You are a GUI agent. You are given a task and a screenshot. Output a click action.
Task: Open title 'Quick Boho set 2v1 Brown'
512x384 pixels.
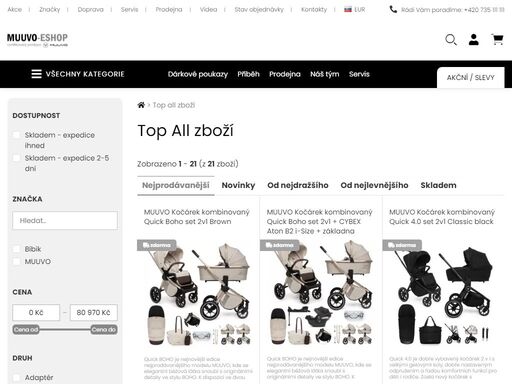197,217
